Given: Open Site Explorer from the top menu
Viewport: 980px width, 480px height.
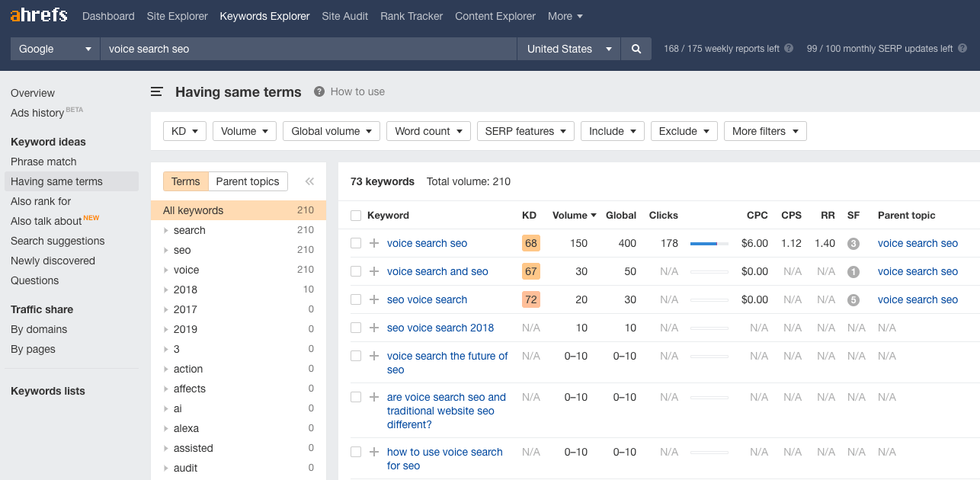Looking at the screenshot, I should pyautogui.click(x=177, y=16).
